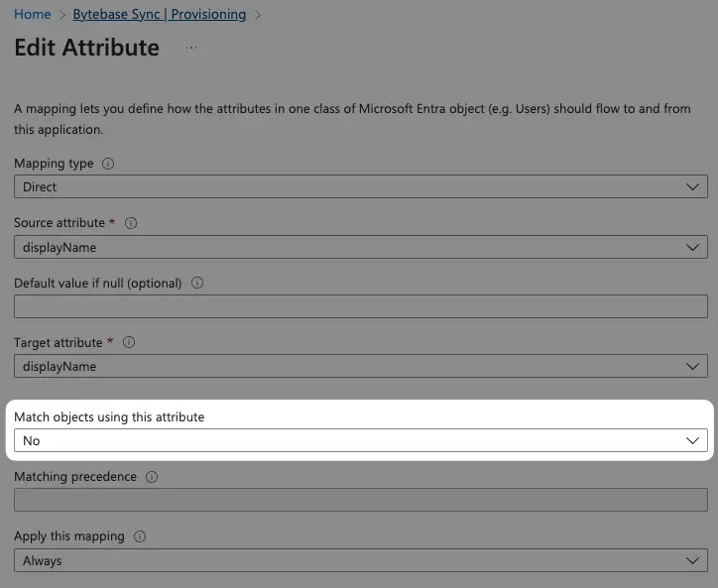Click the Default value if null text field
The height and width of the screenshot is (588, 718).
361,306
